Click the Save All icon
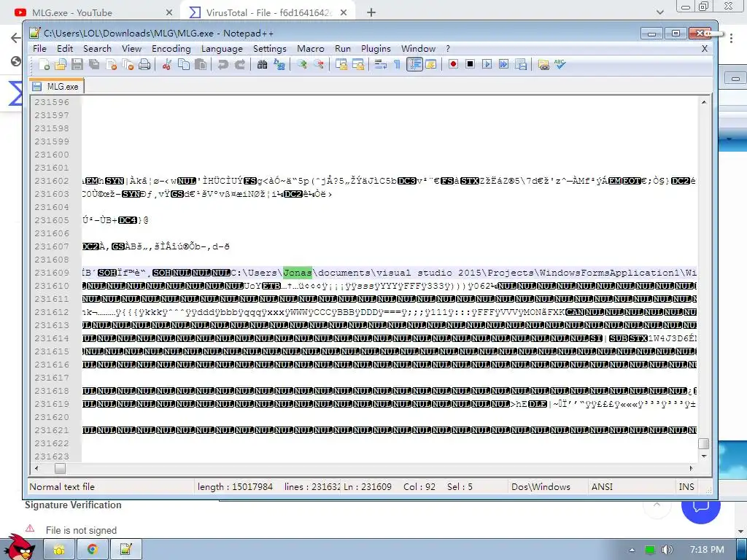Viewport: 747px width, 560px height. coord(94,64)
